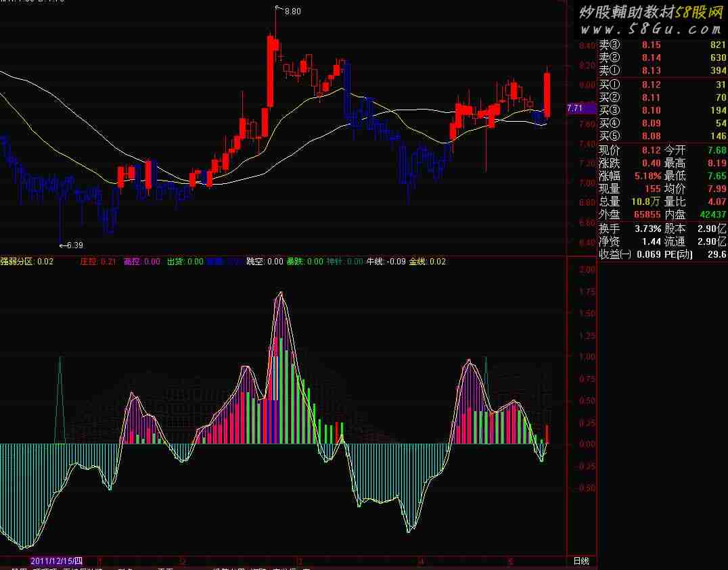Select the 庄控 indicator value
The width and height of the screenshot is (728, 570).
(108, 262)
